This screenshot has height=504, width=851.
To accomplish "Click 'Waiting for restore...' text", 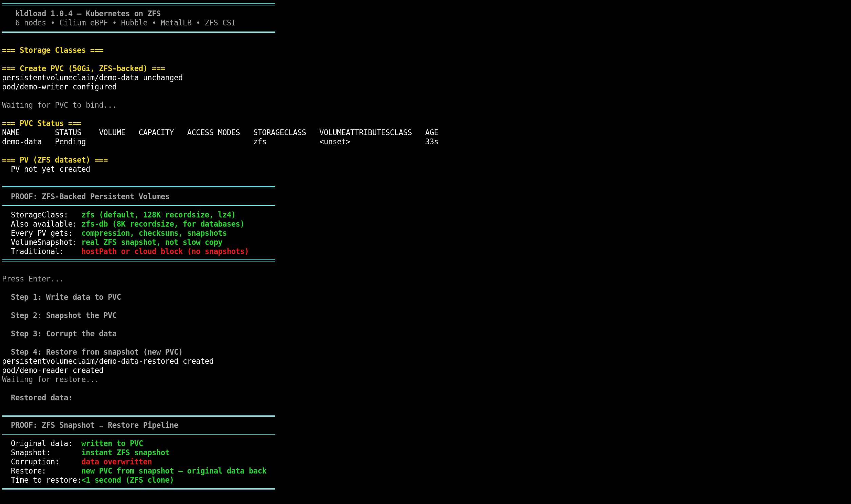I will point(51,380).
